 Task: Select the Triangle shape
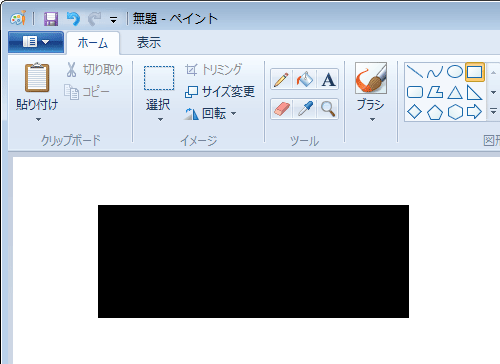tap(455, 92)
